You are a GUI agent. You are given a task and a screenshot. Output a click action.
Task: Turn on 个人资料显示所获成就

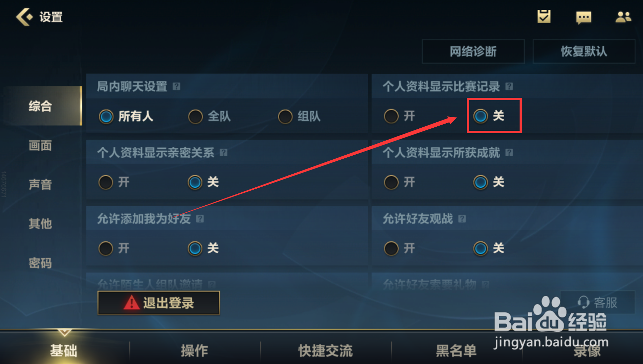pos(399,182)
